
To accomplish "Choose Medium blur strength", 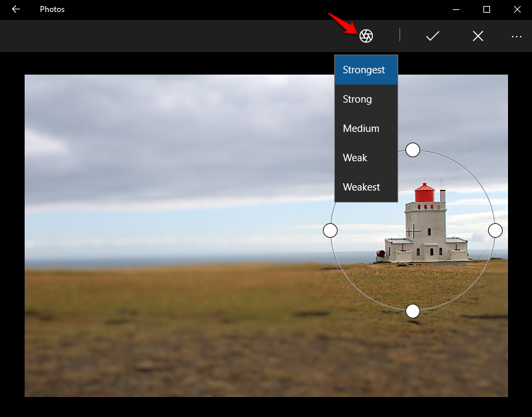I will [366, 129].
